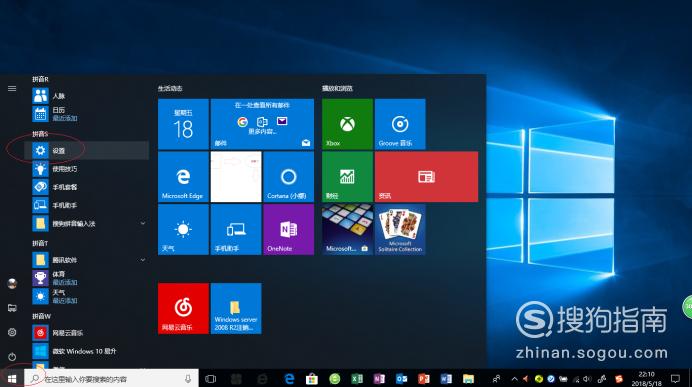Open Settings gear in the app list
The width and height of the screenshot is (692, 387).
(x=86, y=150)
